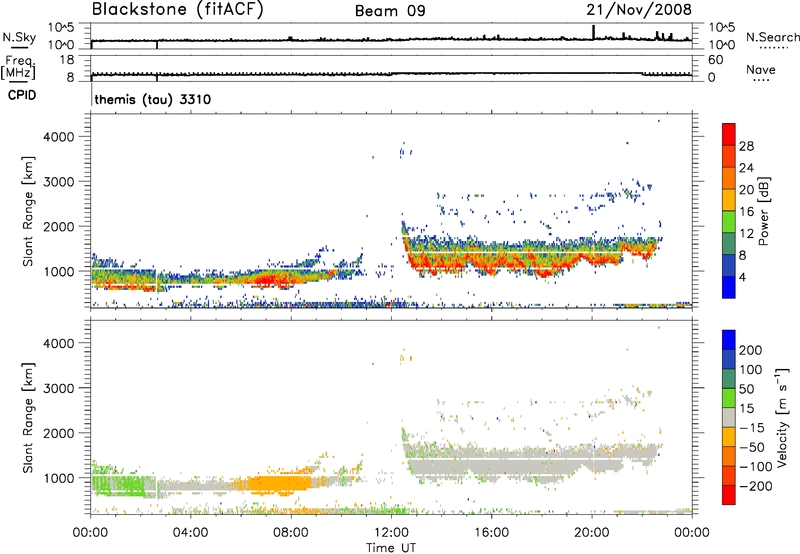Click the 'N.Sky' legend label

coord(19,37)
